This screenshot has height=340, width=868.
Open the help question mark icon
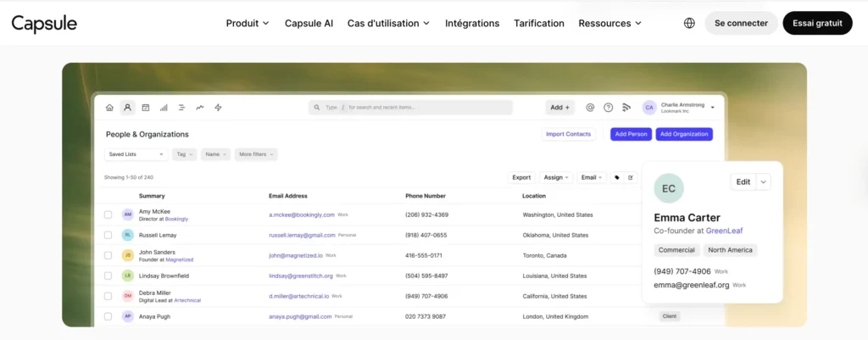[609, 108]
